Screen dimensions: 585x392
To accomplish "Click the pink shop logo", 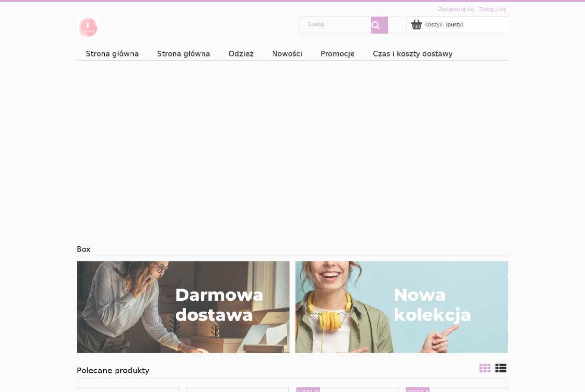I will coord(88,27).
